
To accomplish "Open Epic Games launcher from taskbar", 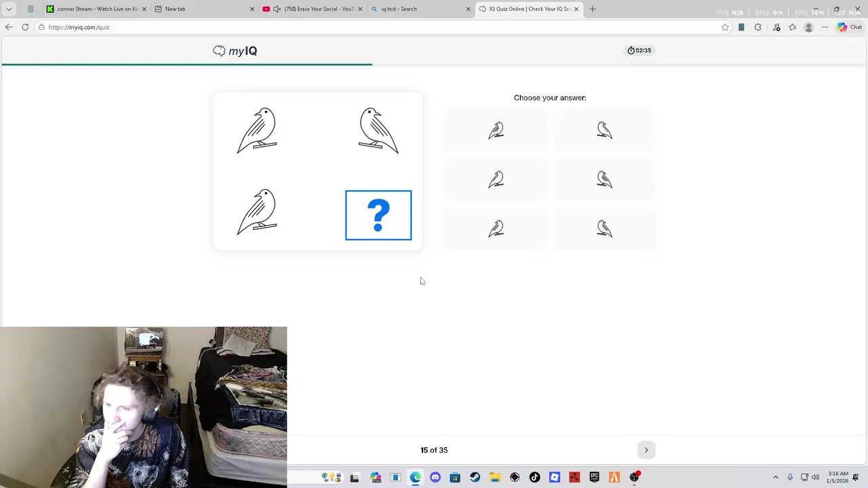I will tap(594, 477).
